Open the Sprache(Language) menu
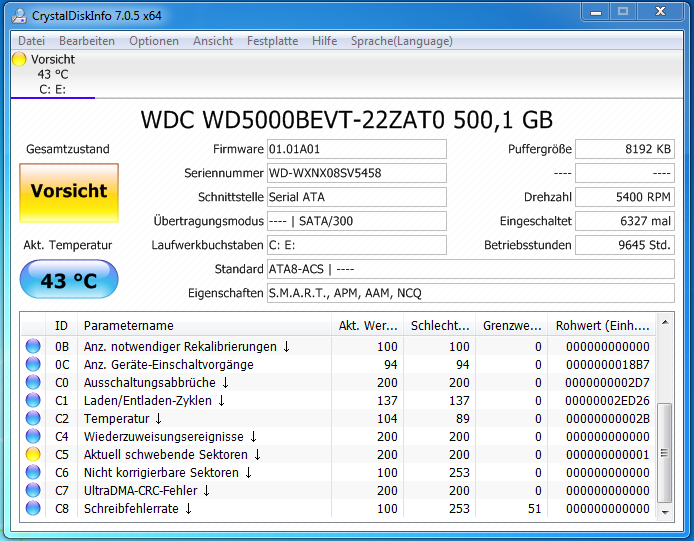The width and height of the screenshot is (694, 541). 401,41
